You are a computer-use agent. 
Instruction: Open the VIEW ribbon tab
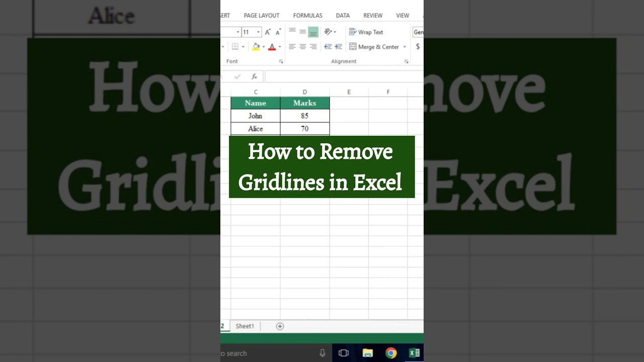pyautogui.click(x=403, y=16)
